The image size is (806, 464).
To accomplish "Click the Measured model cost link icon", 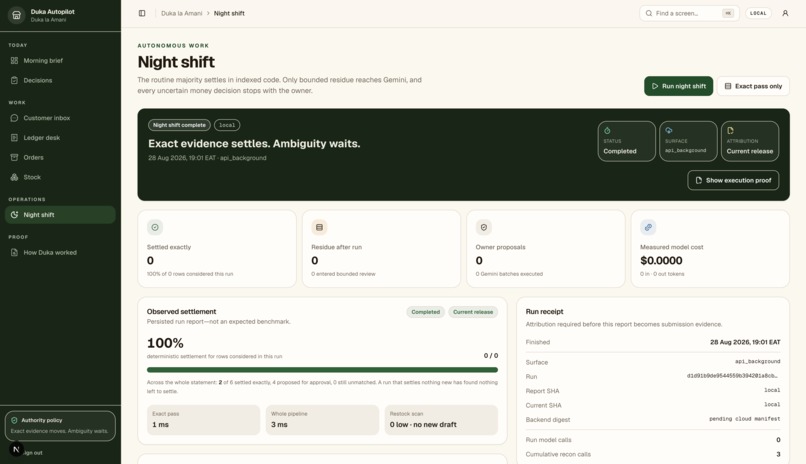I will tap(648, 227).
